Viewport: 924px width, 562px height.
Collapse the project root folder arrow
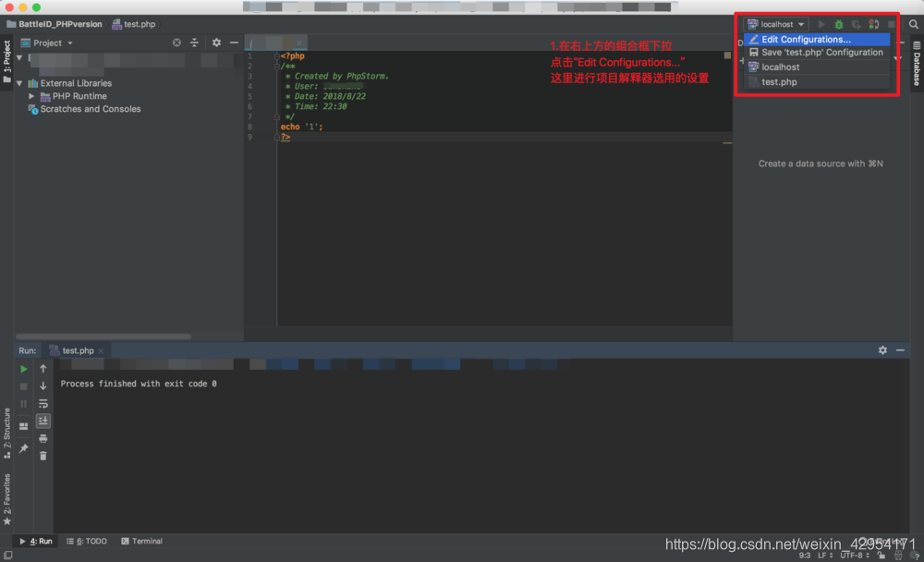click(x=19, y=58)
